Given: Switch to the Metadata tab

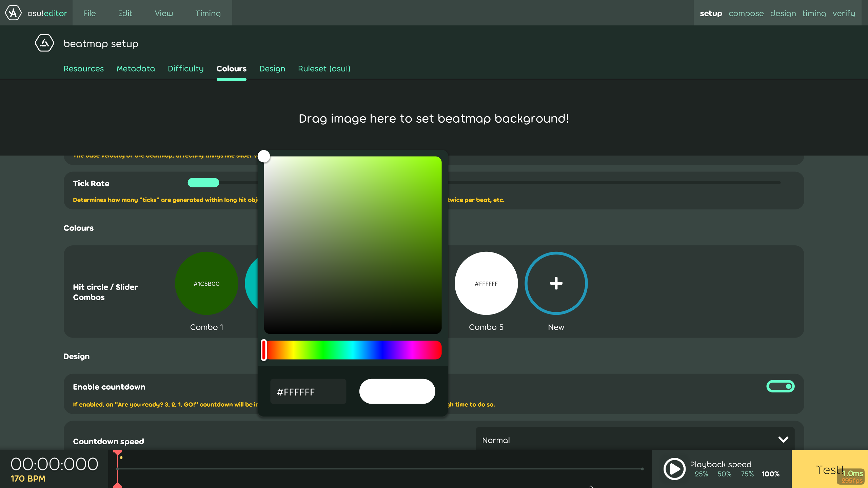Looking at the screenshot, I should click(x=136, y=68).
